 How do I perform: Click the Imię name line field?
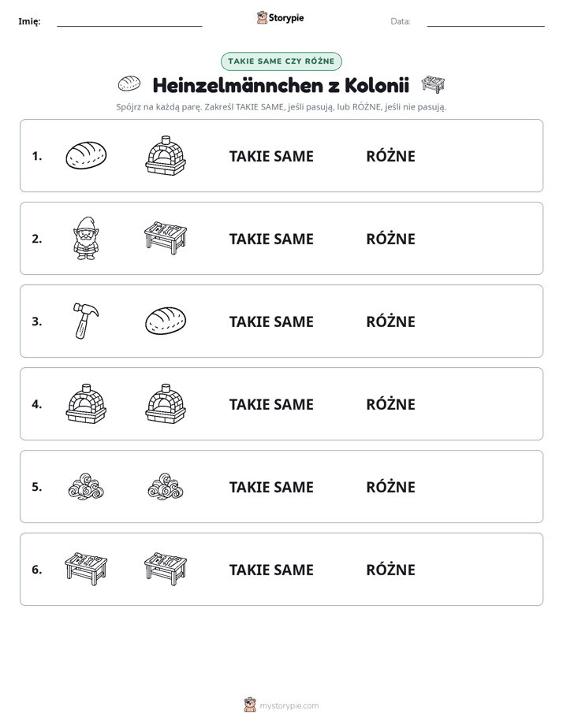coord(129,21)
